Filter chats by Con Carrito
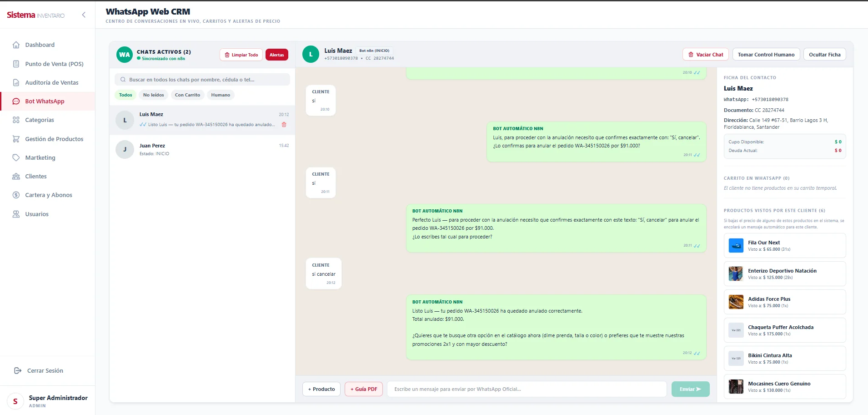Screen dimensions: 868x415 [187, 95]
